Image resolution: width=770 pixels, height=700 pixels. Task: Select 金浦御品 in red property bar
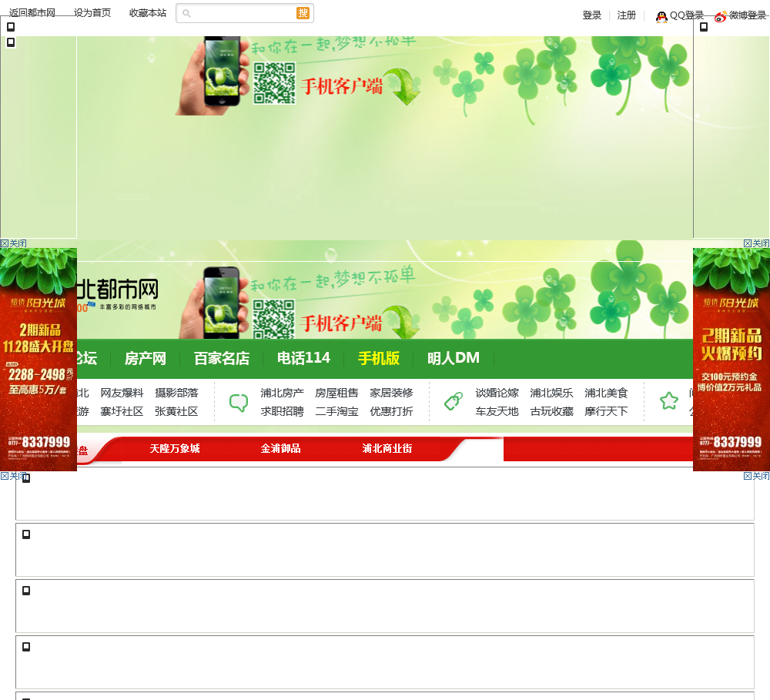(x=280, y=448)
